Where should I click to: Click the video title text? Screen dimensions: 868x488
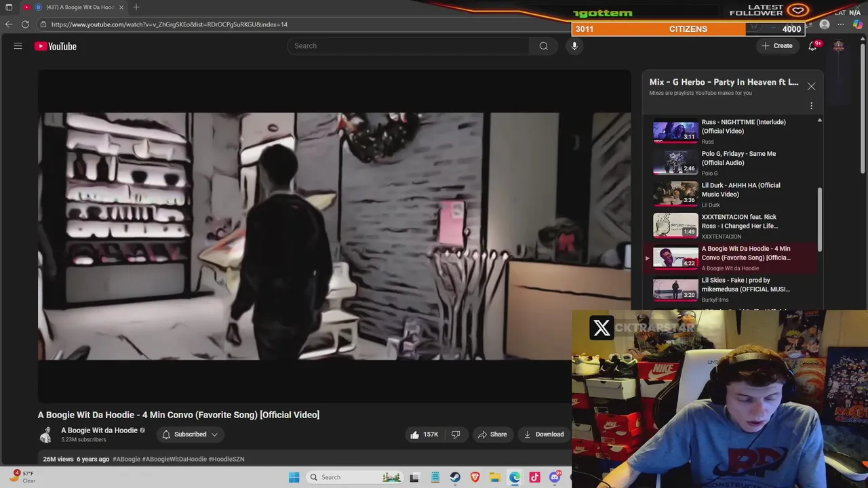tap(178, 415)
